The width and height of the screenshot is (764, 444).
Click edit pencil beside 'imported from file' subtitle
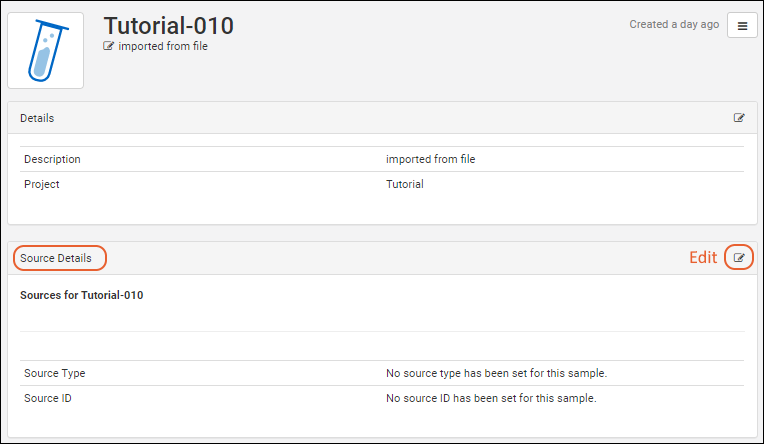pos(109,46)
